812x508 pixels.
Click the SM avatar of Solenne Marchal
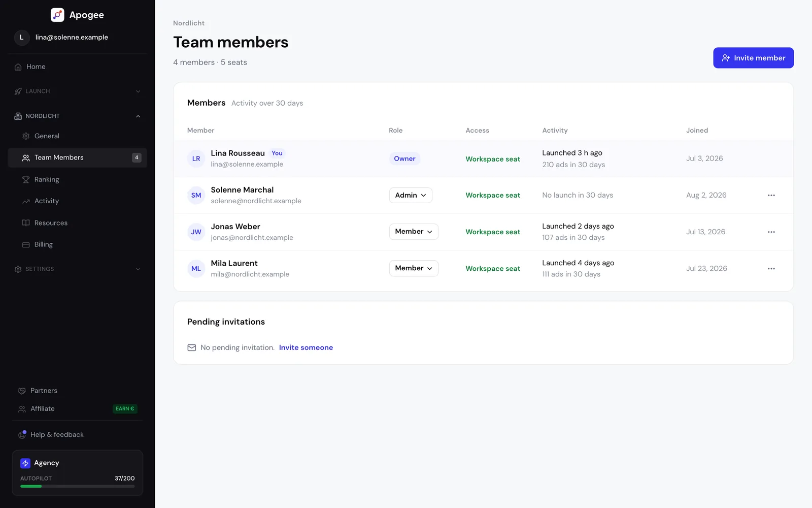(196, 196)
